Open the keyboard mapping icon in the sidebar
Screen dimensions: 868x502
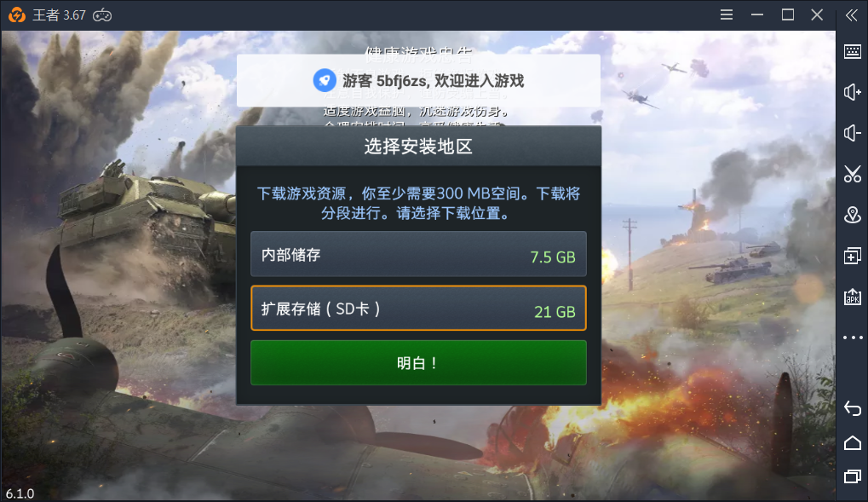click(853, 51)
